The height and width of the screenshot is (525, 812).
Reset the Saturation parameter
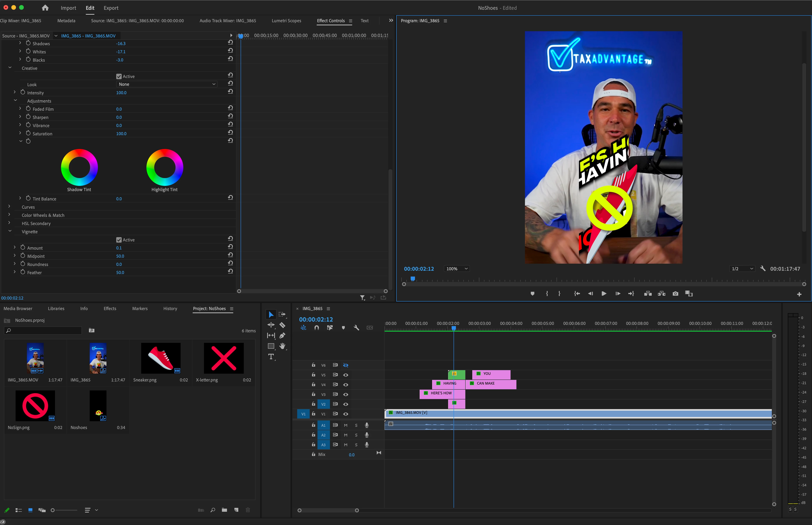click(230, 133)
